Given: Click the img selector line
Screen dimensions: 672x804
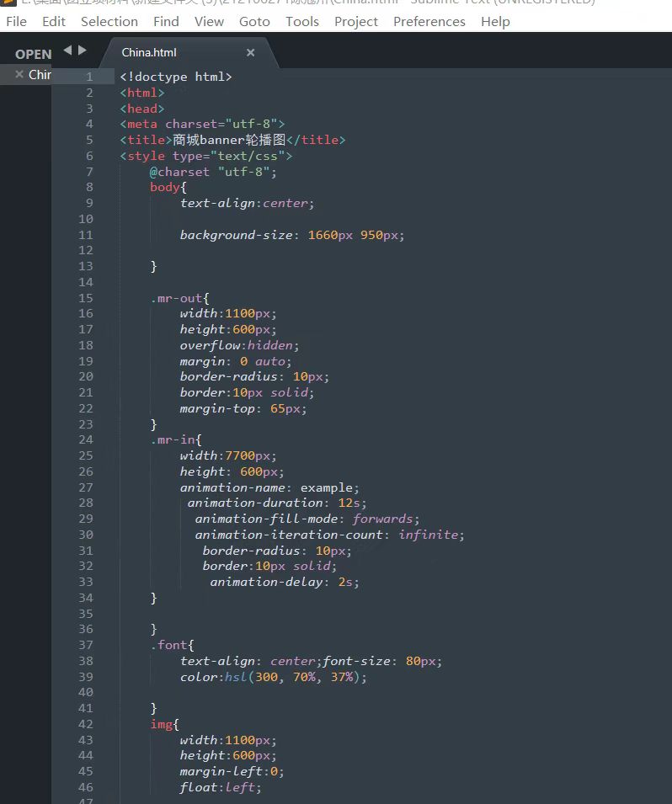Looking at the screenshot, I should tap(165, 724).
